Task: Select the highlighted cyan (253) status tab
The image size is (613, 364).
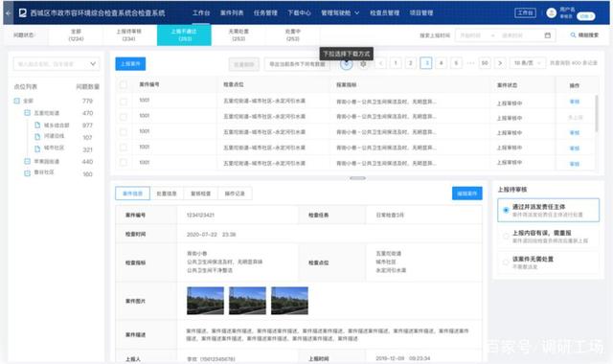Action: coord(184,35)
